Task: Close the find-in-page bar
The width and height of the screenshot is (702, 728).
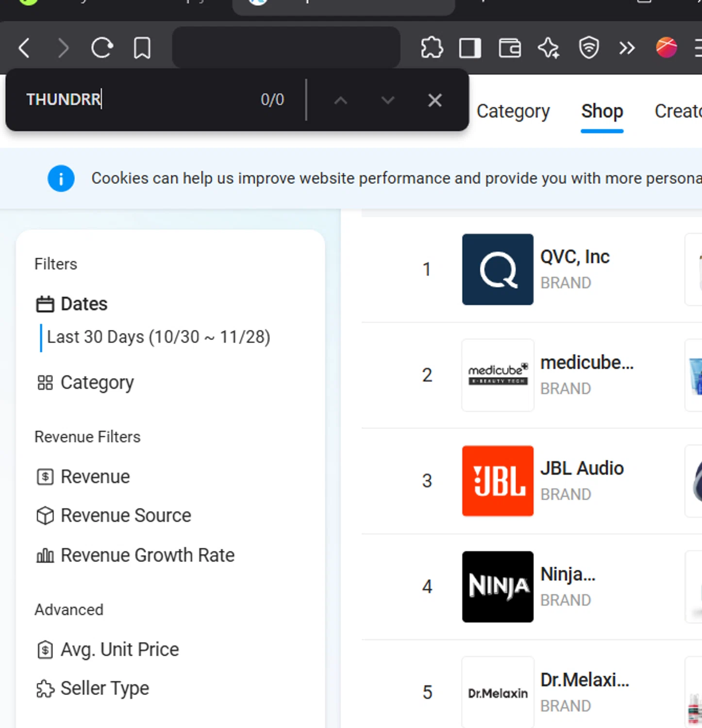Action: tap(435, 100)
